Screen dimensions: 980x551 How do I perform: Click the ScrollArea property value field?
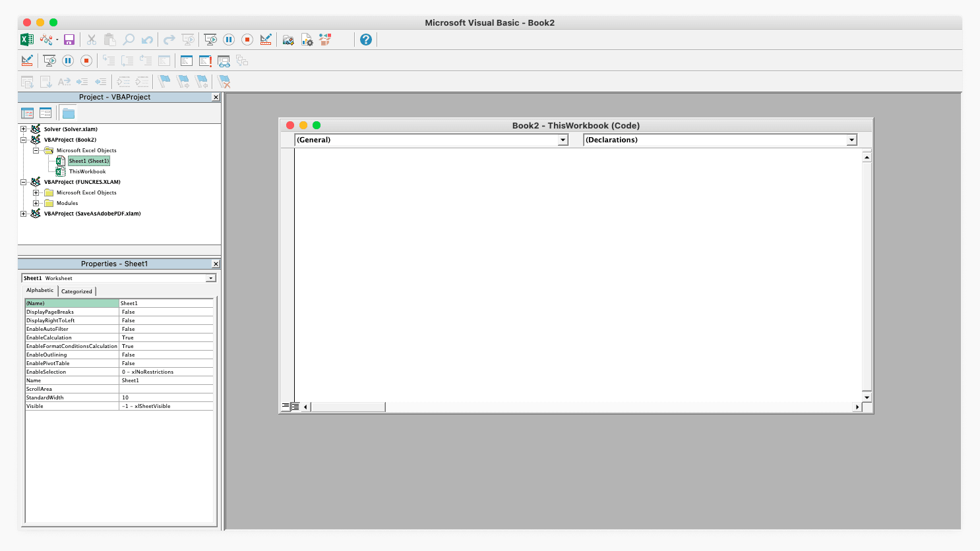[166, 389]
